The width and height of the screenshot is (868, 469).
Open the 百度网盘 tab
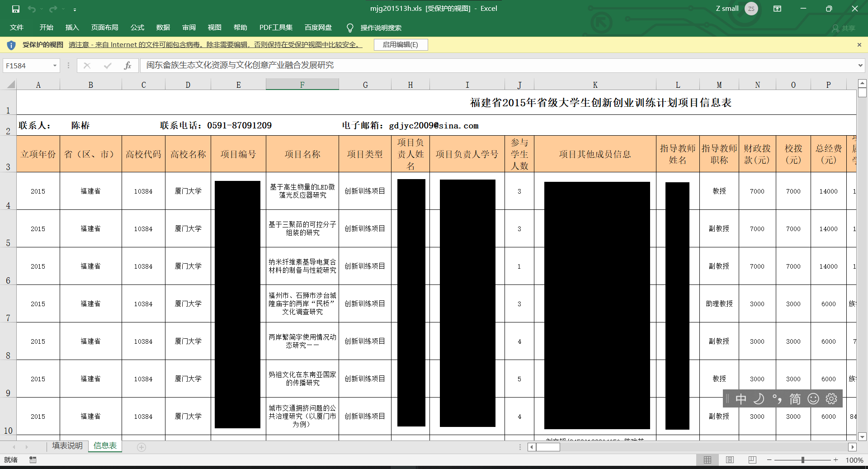[318, 28]
